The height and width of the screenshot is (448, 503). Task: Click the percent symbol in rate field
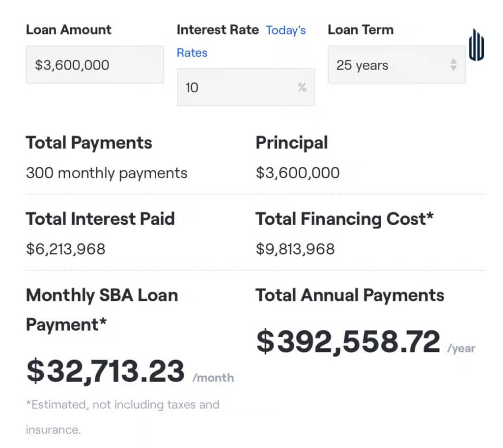click(x=302, y=87)
